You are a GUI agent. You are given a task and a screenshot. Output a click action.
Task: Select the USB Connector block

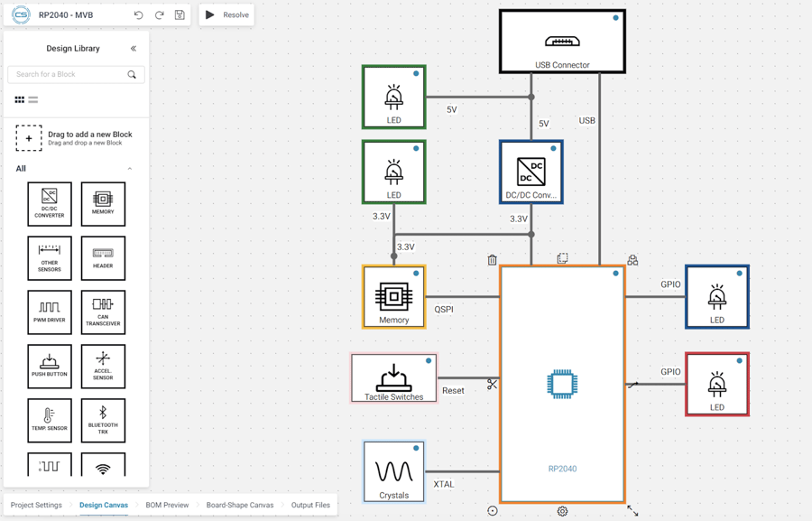(562, 42)
